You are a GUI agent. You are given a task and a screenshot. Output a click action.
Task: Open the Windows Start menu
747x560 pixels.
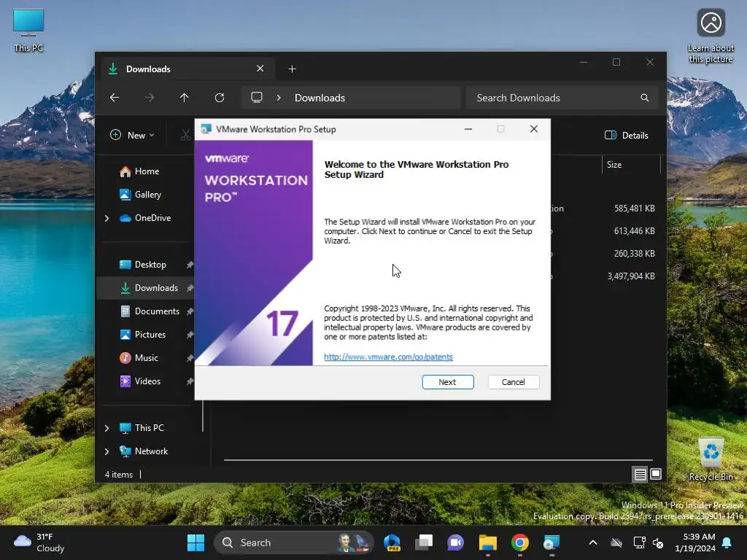pyautogui.click(x=196, y=542)
